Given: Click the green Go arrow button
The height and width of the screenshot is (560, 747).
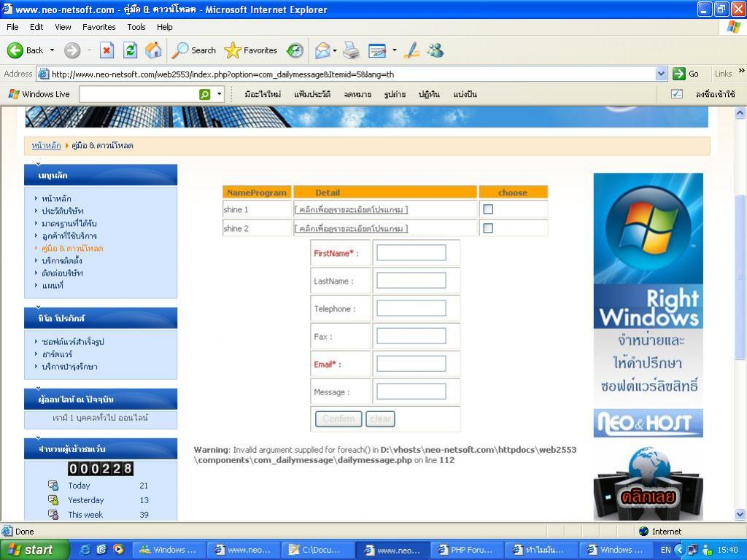Looking at the screenshot, I should point(679,74).
